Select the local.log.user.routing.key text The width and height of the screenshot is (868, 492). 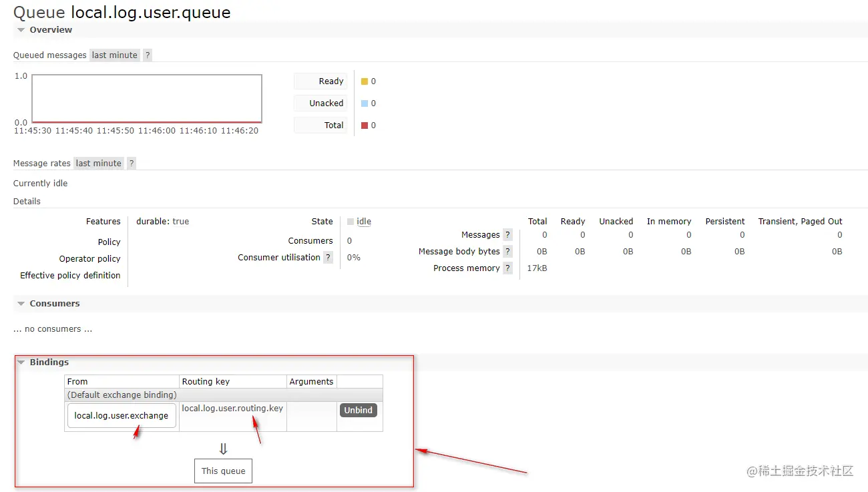coord(232,408)
